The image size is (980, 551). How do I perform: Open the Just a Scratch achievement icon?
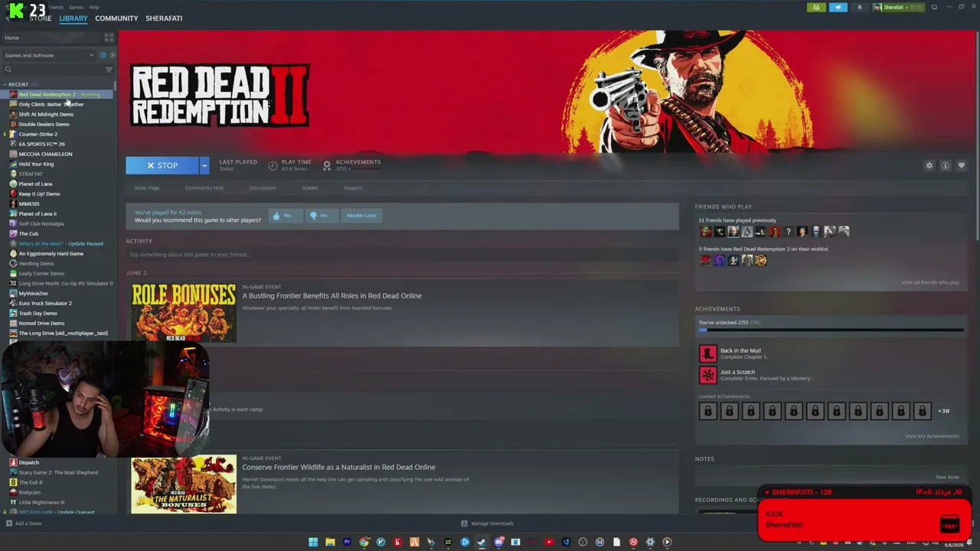coord(707,375)
